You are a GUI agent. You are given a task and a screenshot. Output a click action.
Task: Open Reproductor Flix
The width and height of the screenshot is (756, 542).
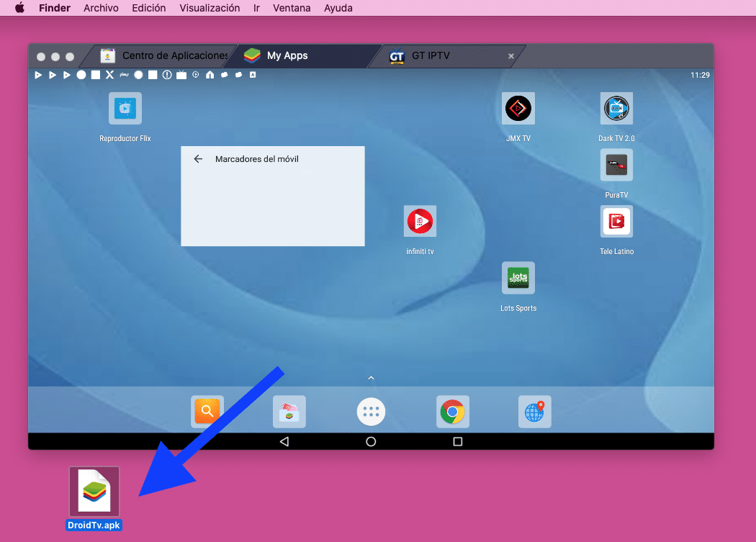(125, 108)
